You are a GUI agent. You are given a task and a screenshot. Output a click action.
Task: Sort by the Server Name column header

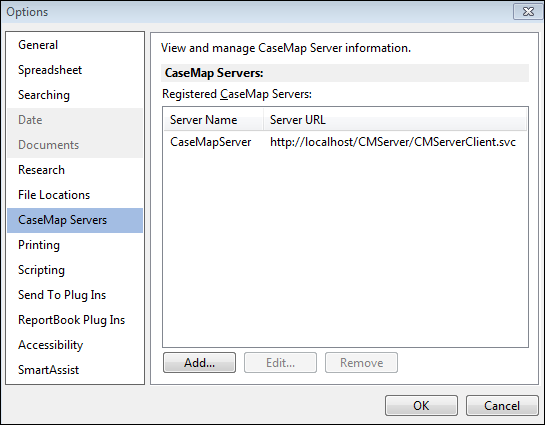coord(213,120)
